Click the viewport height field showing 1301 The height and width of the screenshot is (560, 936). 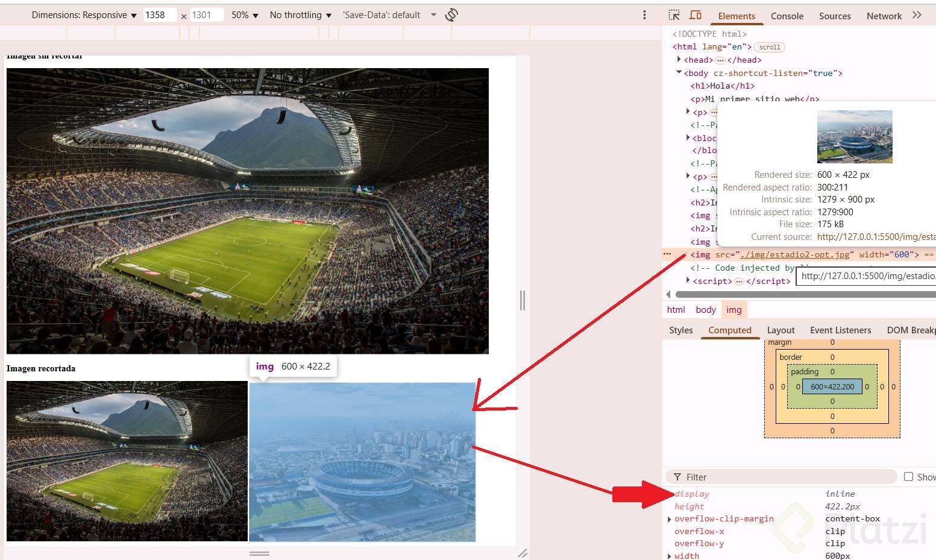pyautogui.click(x=207, y=15)
